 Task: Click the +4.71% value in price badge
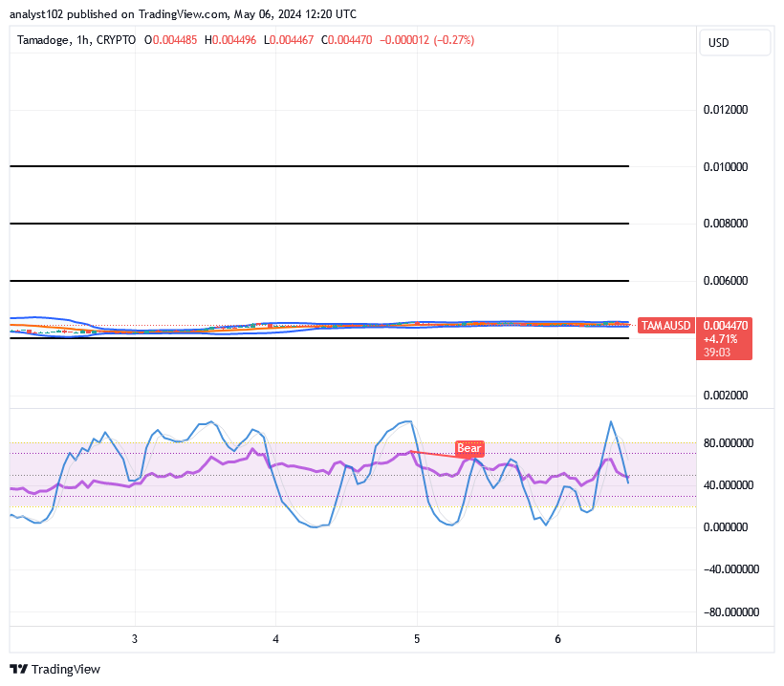click(721, 339)
